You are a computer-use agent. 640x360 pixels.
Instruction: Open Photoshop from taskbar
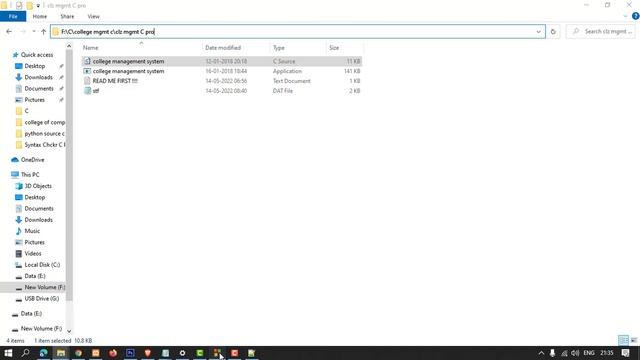tap(130, 353)
